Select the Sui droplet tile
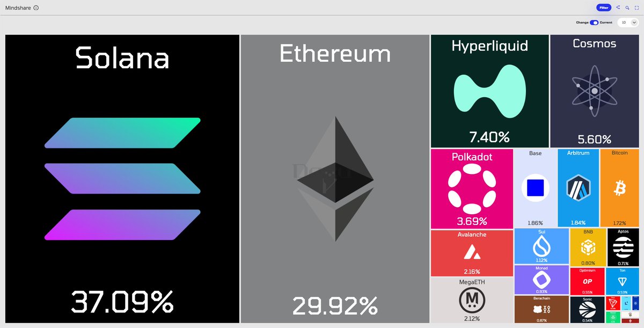The height and width of the screenshot is (328, 644). tap(541, 246)
